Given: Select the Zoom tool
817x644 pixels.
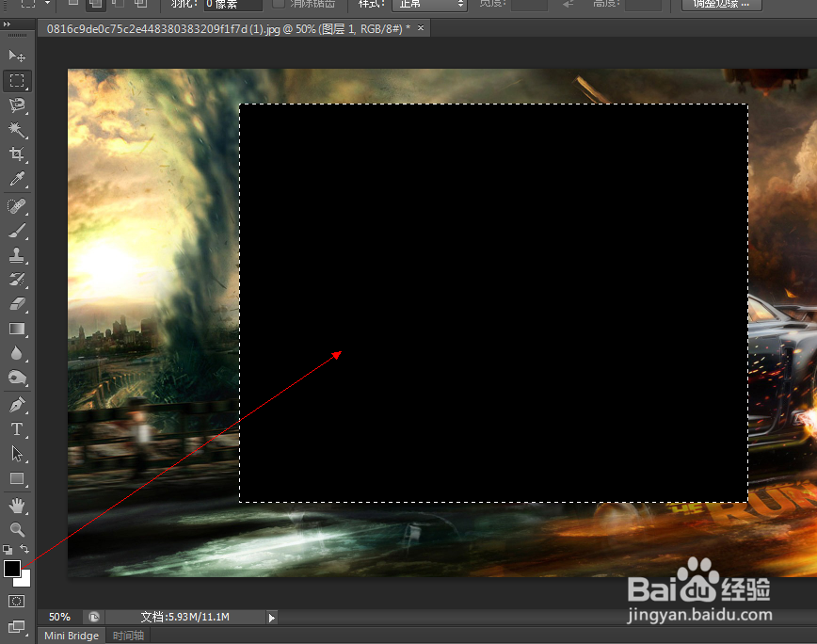Looking at the screenshot, I should [17, 530].
